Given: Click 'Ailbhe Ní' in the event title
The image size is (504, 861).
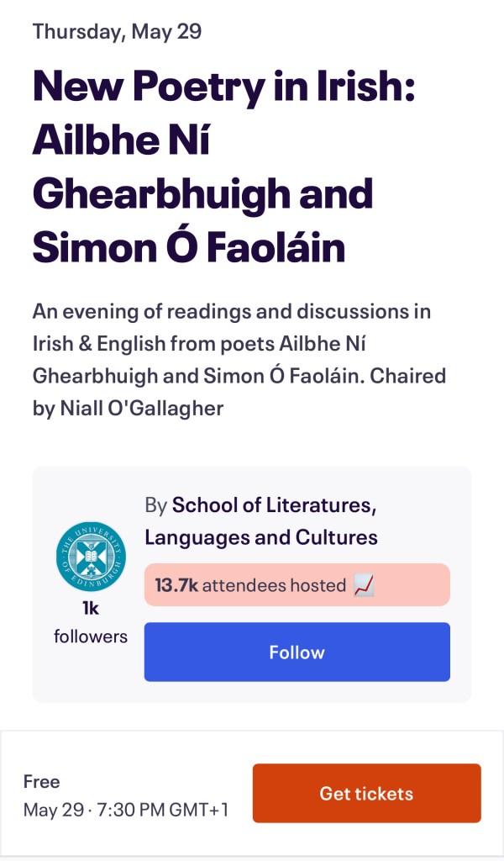Looking at the screenshot, I should (x=121, y=140).
